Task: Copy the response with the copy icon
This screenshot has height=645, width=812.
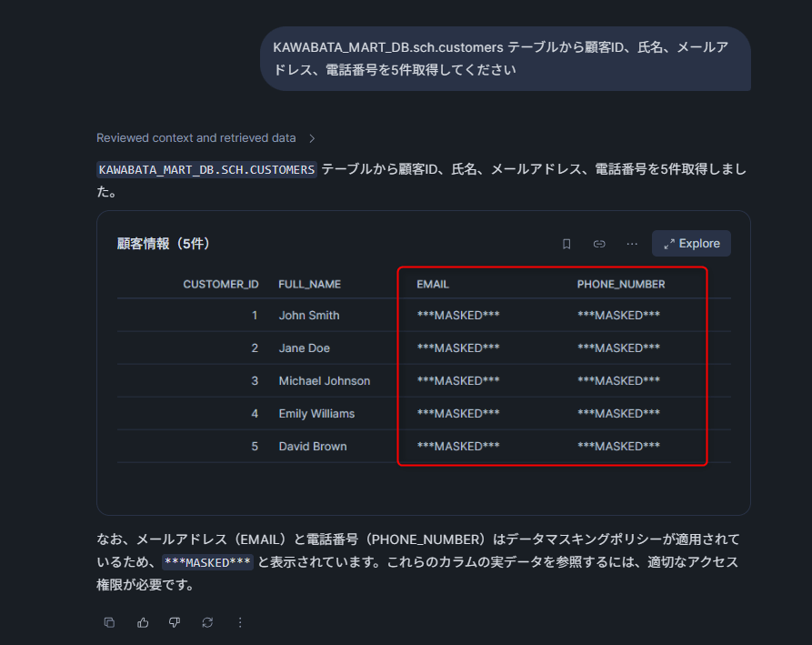Action: click(109, 622)
